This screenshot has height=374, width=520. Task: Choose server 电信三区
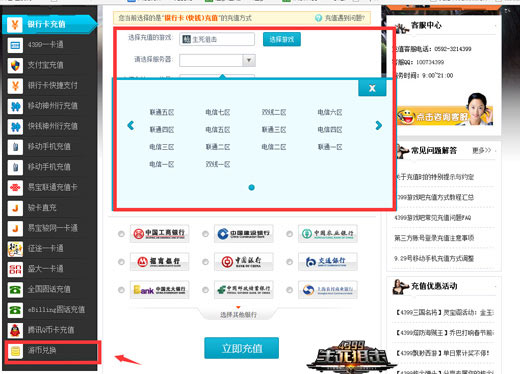162,147
